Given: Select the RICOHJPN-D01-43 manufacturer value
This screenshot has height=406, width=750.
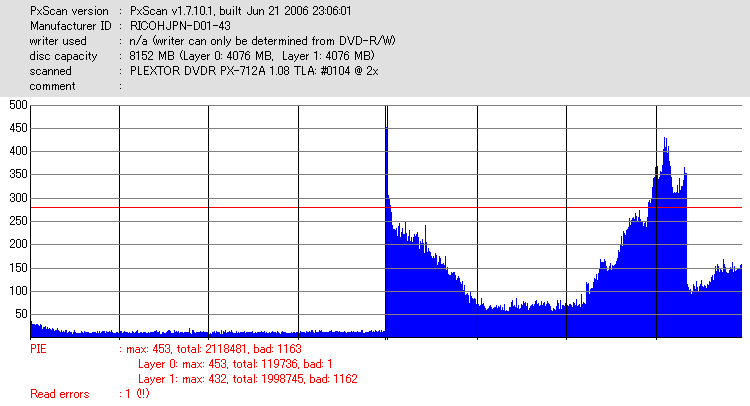Looking at the screenshot, I should coord(180,26).
